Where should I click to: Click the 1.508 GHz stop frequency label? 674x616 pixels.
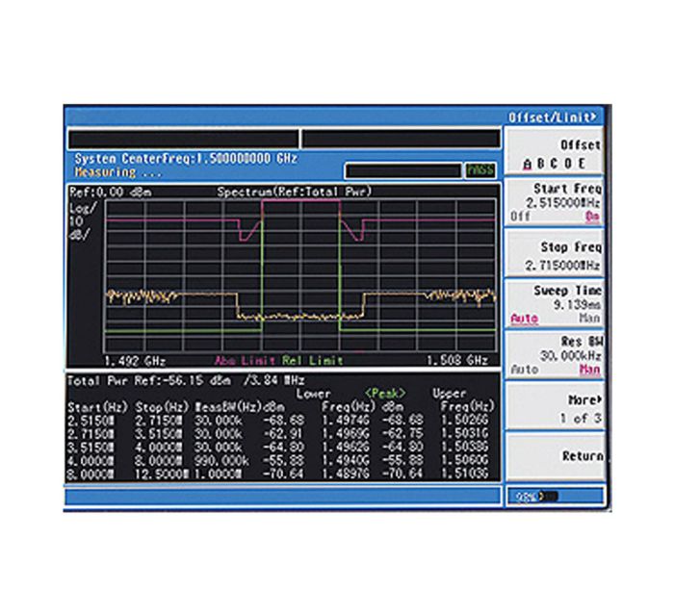[457, 360]
